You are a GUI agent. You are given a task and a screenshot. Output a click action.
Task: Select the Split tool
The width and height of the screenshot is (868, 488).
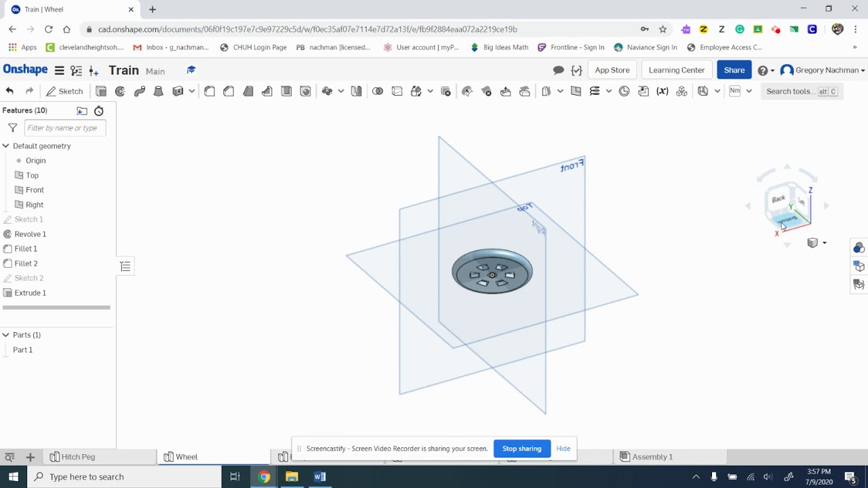397,91
